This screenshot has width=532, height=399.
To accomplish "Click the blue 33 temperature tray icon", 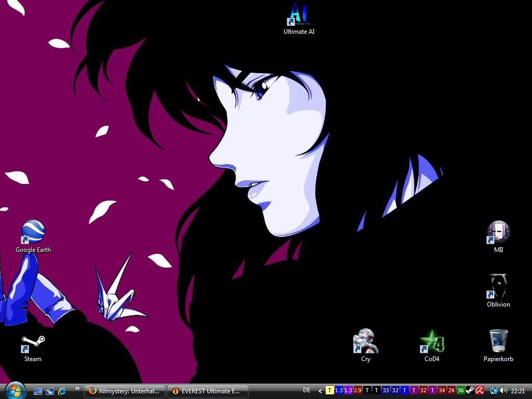I will 386,391.
